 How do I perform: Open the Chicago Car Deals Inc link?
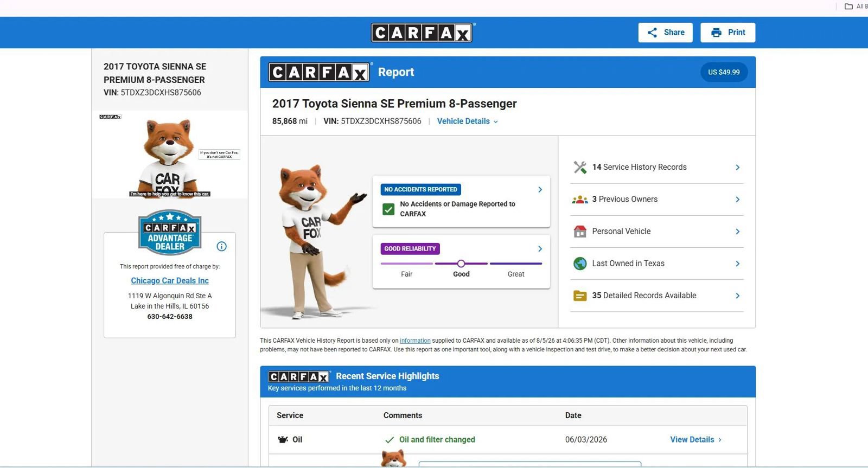click(x=170, y=280)
